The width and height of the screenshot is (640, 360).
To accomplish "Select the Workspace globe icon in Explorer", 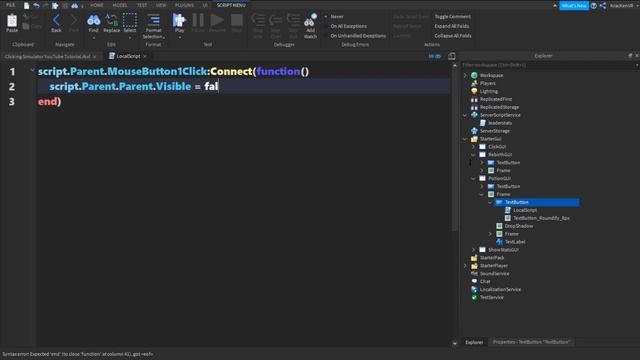I will pos(474,75).
